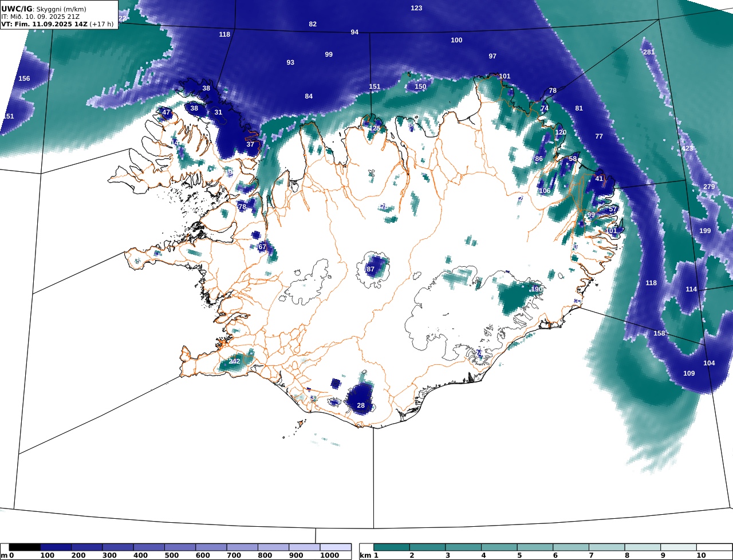The height and width of the screenshot is (560, 733).
Task: Select the km legend swatch between 5 and 6
Action: [535, 547]
